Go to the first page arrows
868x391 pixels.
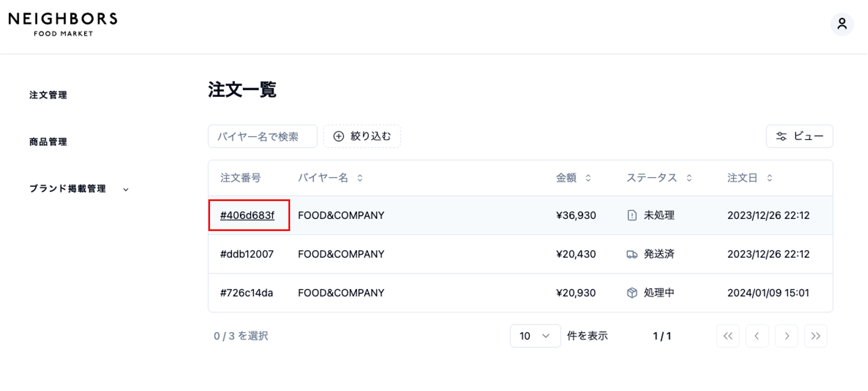pyautogui.click(x=728, y=336)
